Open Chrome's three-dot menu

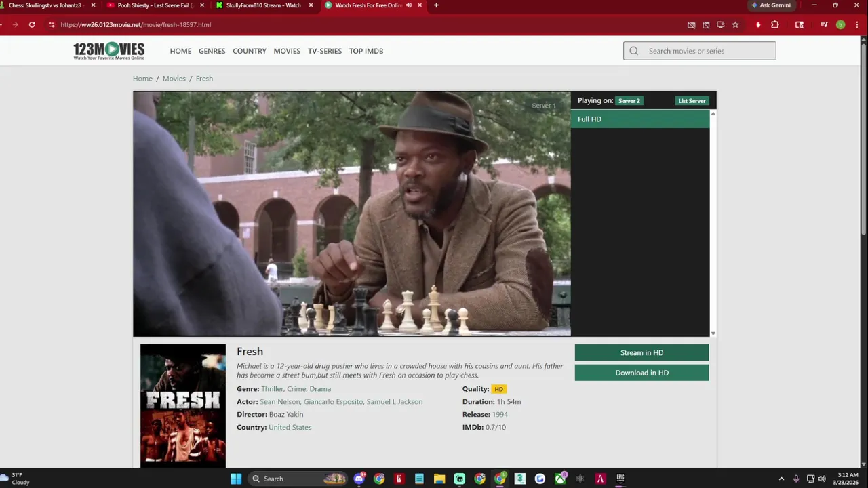tap(856, 24)
